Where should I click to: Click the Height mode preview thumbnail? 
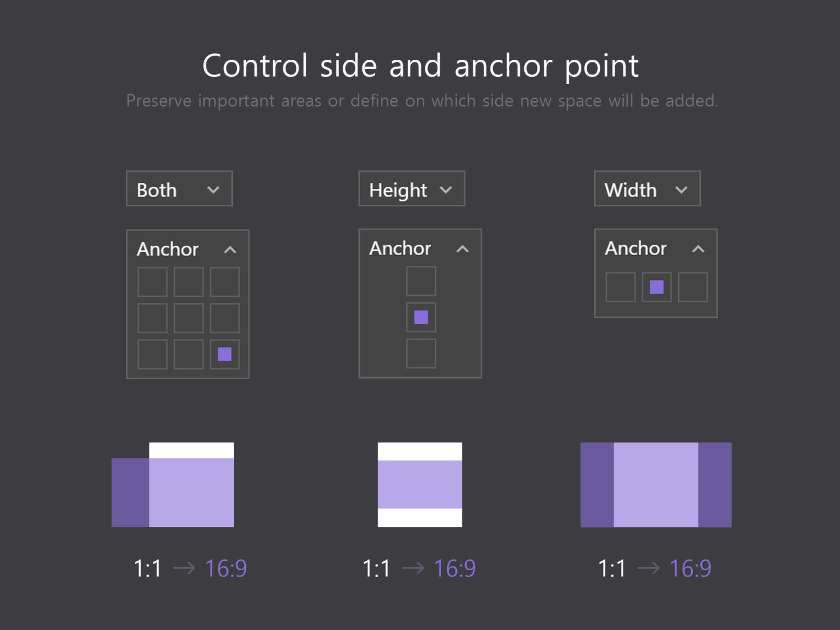420,485
